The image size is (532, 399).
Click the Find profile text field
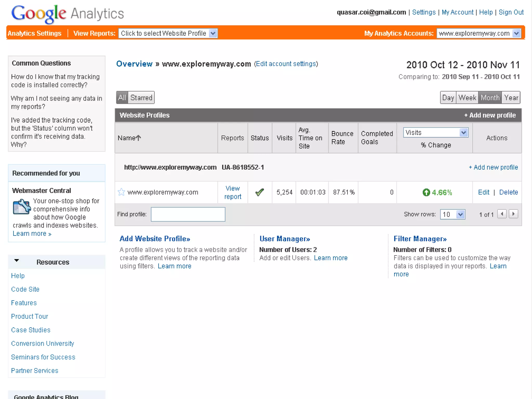[x=188, y=214]
